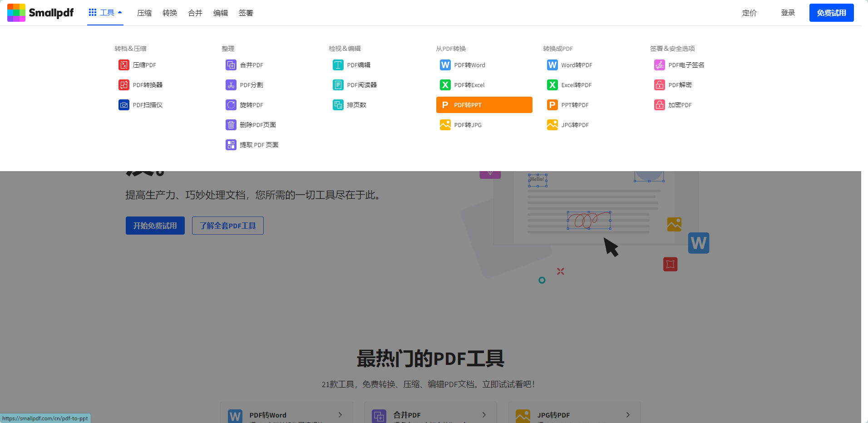Screen dimensions: 868x423
Task: Click the PDF阅读器 icon
Action: pyautogui.click(x=338, y=85)
